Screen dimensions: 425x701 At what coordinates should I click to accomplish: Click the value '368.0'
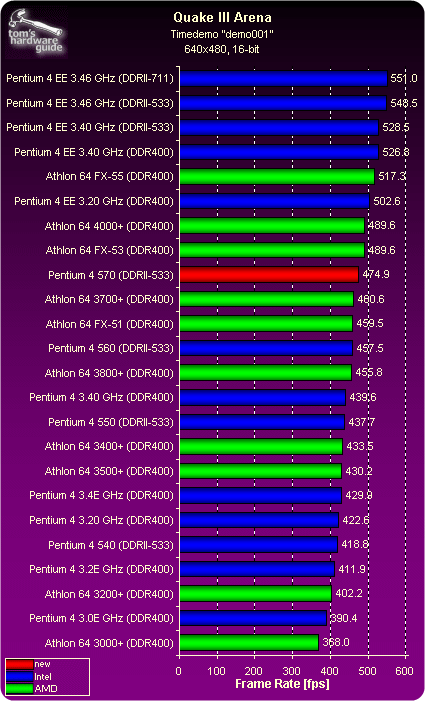pos(335,643)
